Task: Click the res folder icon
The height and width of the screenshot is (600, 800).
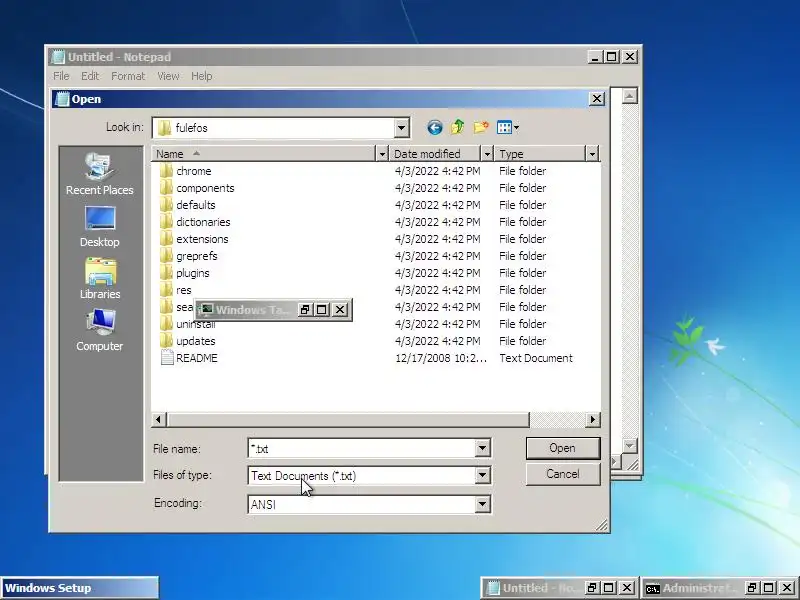Action: 166,290
